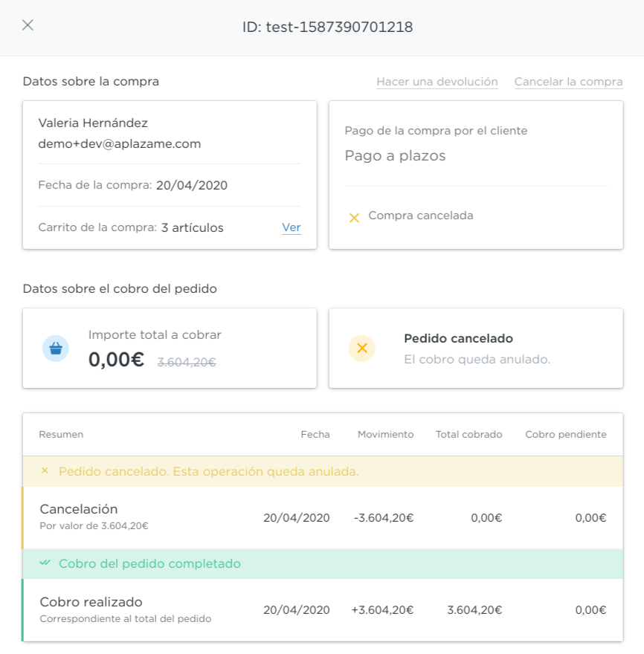Click the 0,00€ total amount to charge
Viewport: 644px width, 654px height.
(117, 360)
